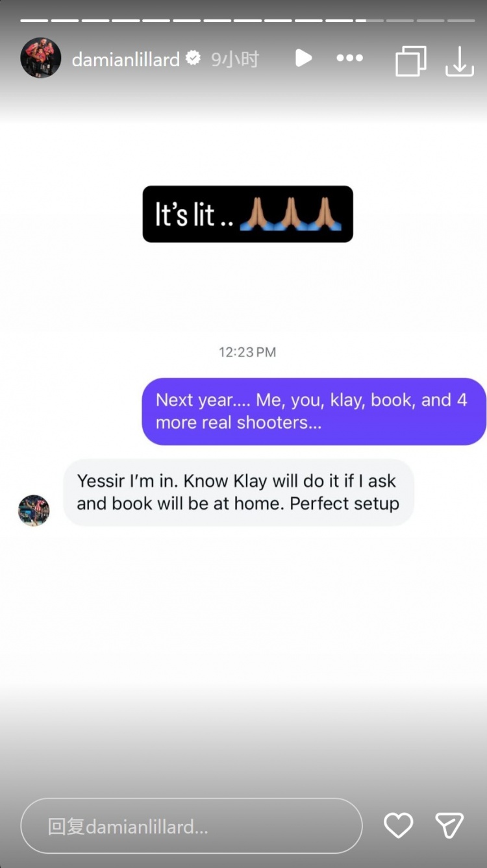This screenshot has width=487, height=868.
Task: Tap the verified badge next to damianlillard
Action: pyautogui.click(x=193, y=58)
